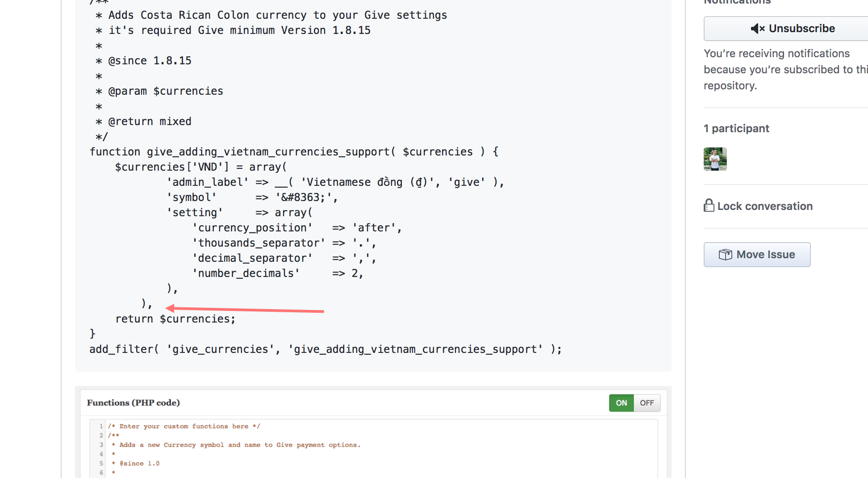Image resolution: width=868 pixels, height=478 pixels.
Task: Click the red arrow annotation in the code
Action: (245, 309)
